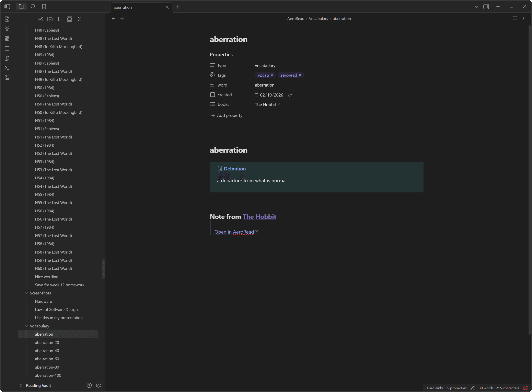Collapse all folders in the explorer
This screenshot has width=532, height=392.
[79, 19]
